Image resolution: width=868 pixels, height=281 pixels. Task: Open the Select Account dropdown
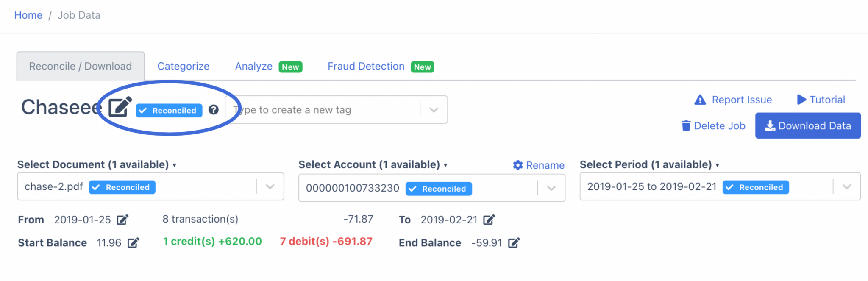click(551, 188)
